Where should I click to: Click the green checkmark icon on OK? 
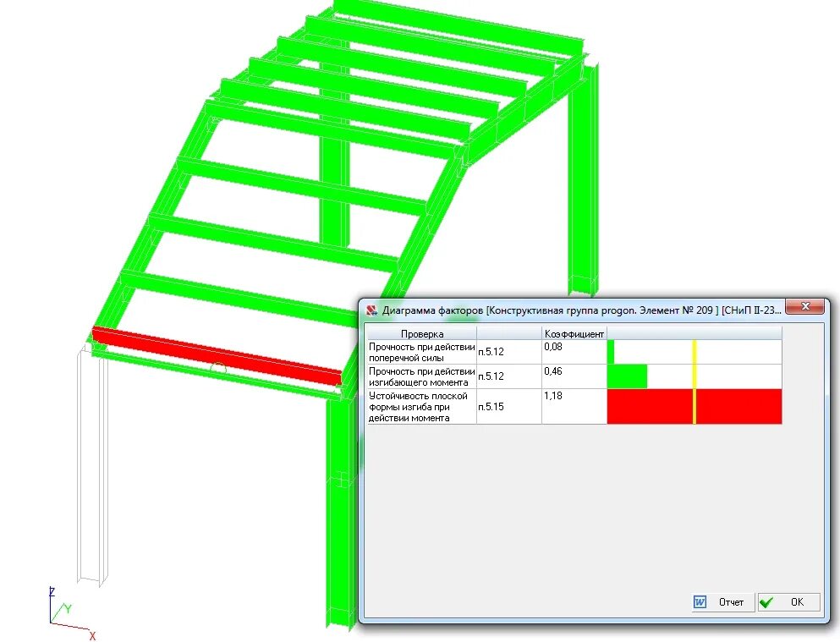[766, 602]
